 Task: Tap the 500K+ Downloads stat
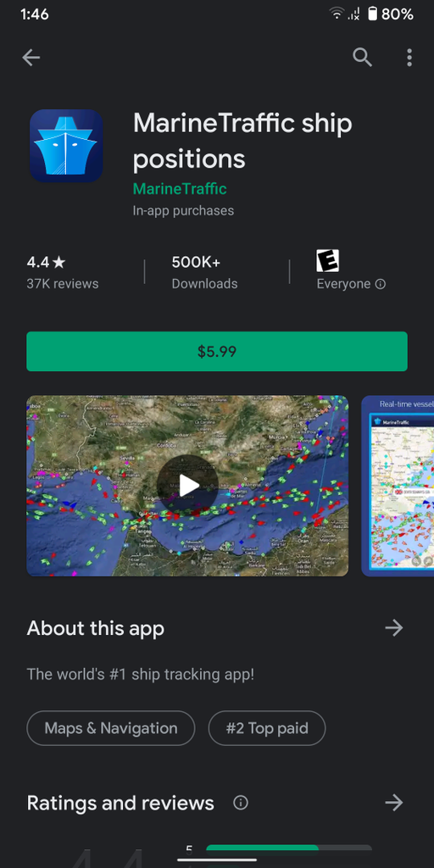tap(205, 272)
